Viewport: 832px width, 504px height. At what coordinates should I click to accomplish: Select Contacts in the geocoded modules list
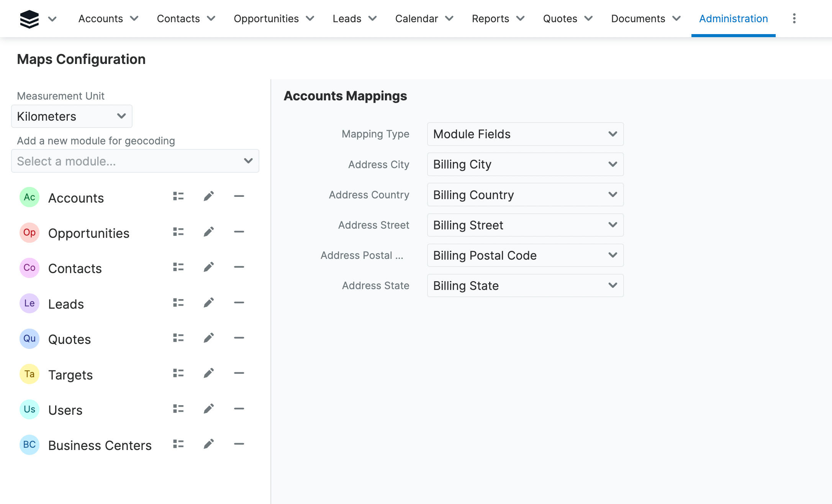pos(75,268)
